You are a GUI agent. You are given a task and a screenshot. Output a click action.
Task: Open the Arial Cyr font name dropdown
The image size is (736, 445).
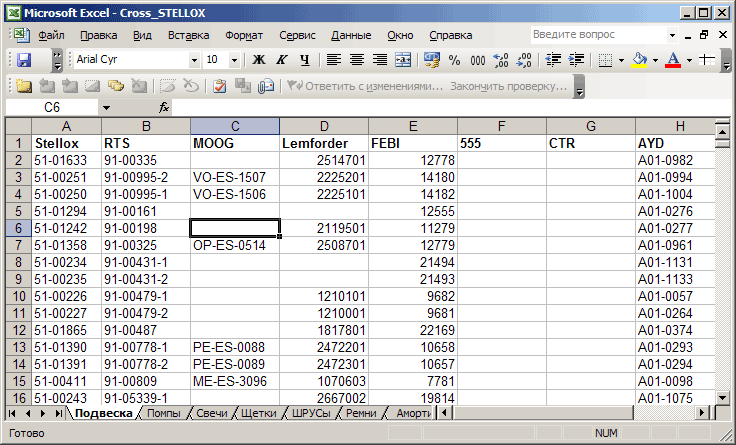tap(194, 60)
